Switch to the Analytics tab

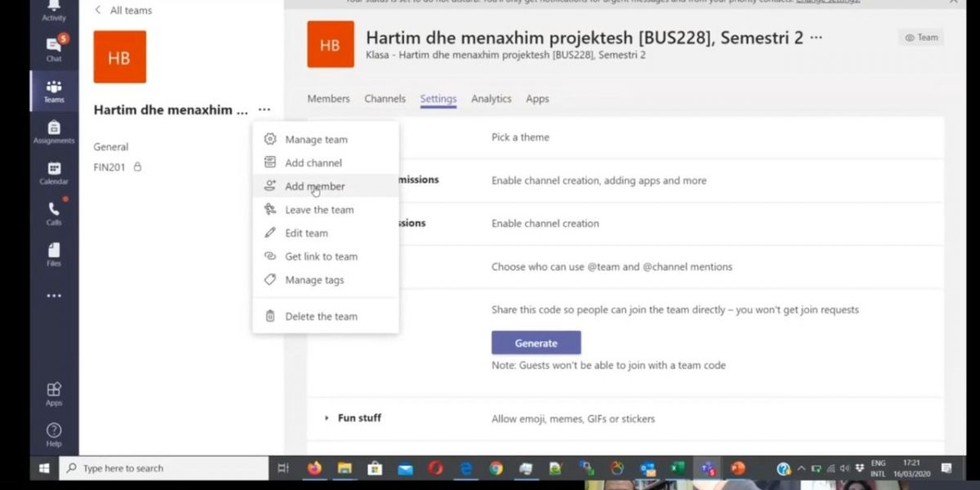click(491, 99)
